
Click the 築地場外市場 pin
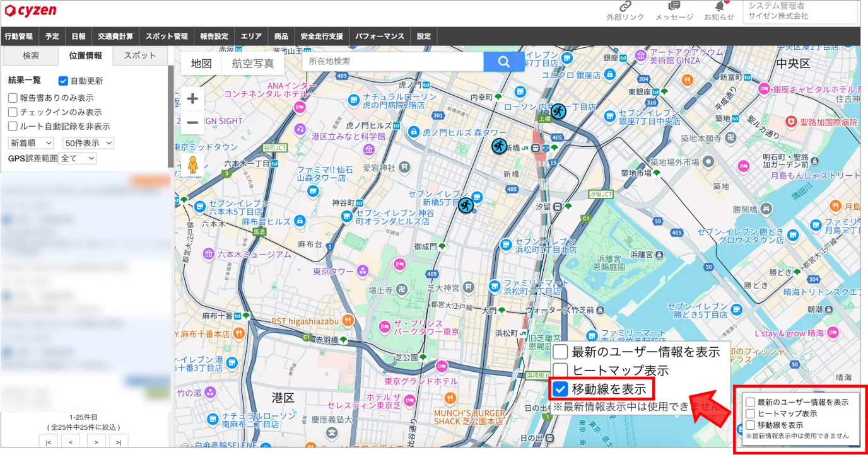[708, 162]
